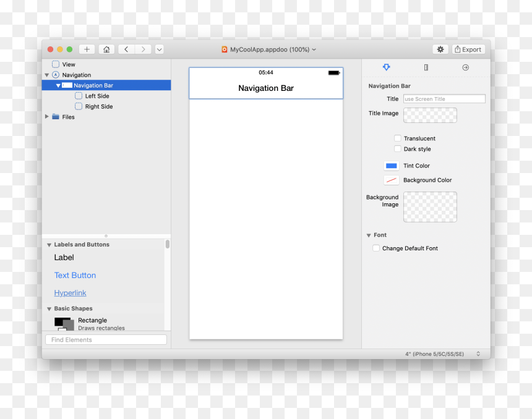Collapse the Labels and Buttons section

pos(49,245)
